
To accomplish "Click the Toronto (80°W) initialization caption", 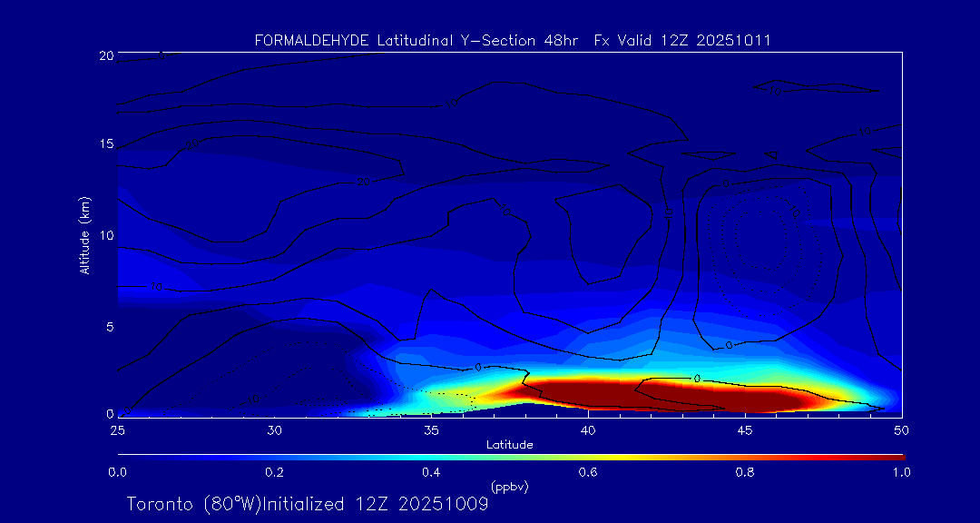I will tap(308, 504).
